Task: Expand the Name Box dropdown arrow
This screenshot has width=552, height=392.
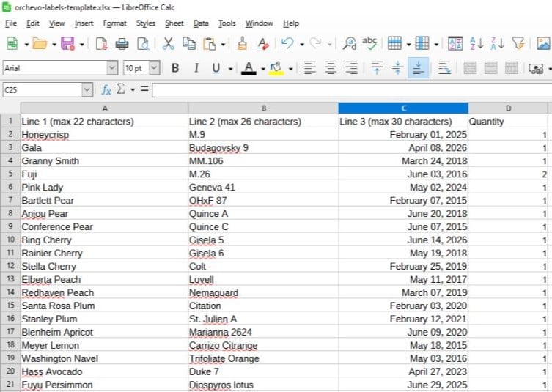Action: point(87,89)
